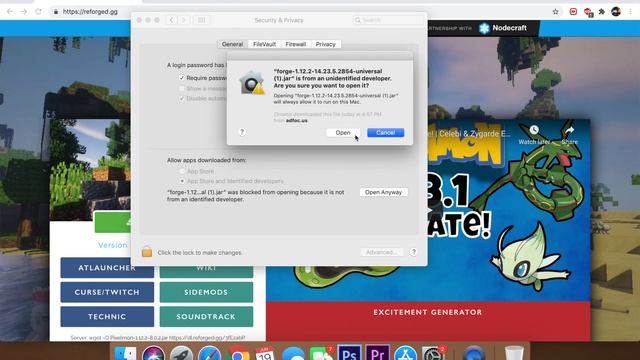640x360 pixels.
Task: Bookmark this page with the star icon
Action: coord(556,11)
